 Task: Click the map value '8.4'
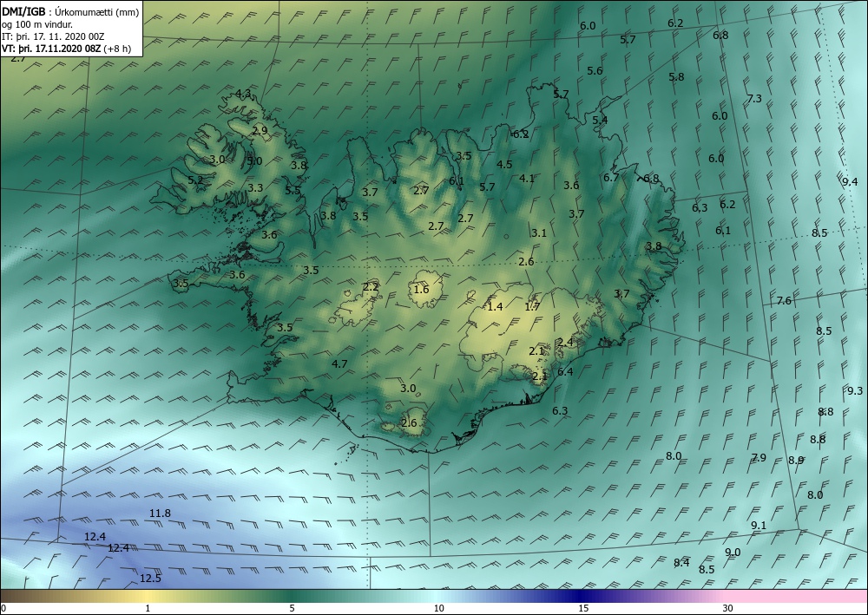tap(681, 563)
